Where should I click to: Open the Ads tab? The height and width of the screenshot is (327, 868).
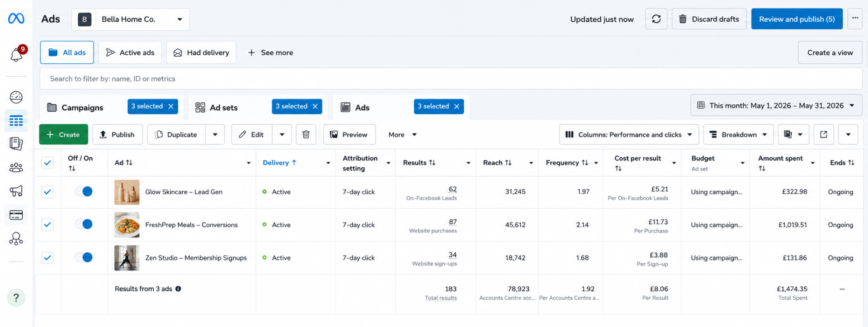pyautogui.click(x=355, y=108)
